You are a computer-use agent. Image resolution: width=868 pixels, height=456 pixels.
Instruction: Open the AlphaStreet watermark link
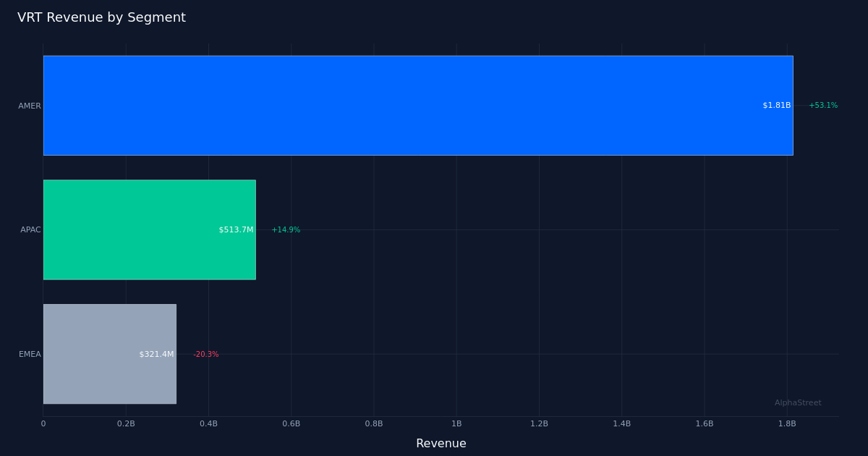coord(798,402)
